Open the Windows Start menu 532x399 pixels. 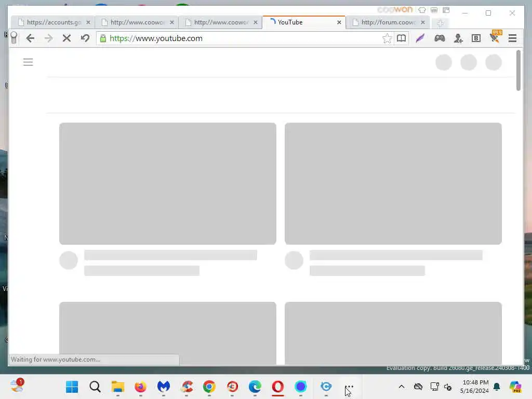click(72, 387)
